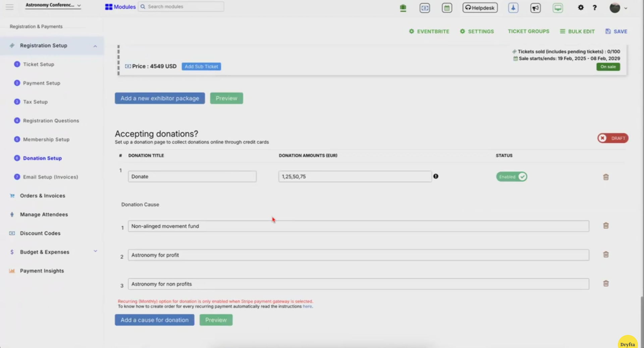Open the green monitor display icon
Viewport: 644px width, 348px height.
[557, 8]
